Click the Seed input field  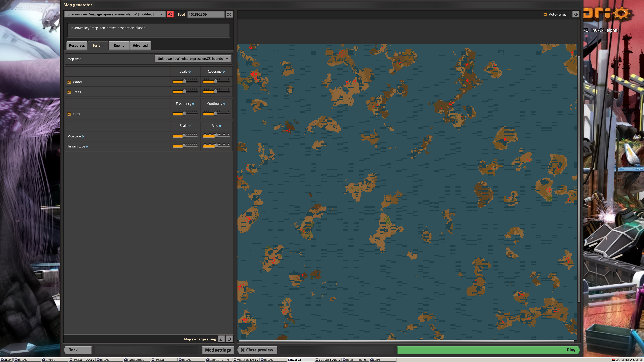(x=206, y=14)
